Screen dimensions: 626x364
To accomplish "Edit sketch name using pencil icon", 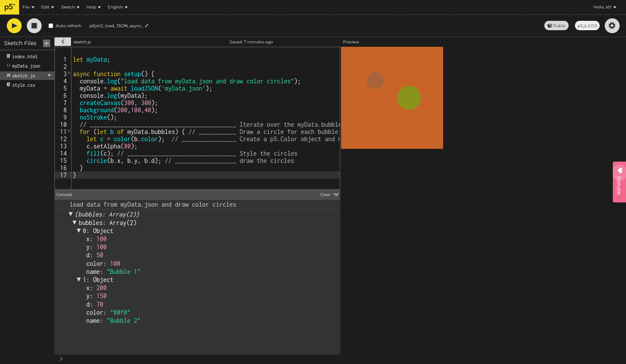I will click(147, 26).
